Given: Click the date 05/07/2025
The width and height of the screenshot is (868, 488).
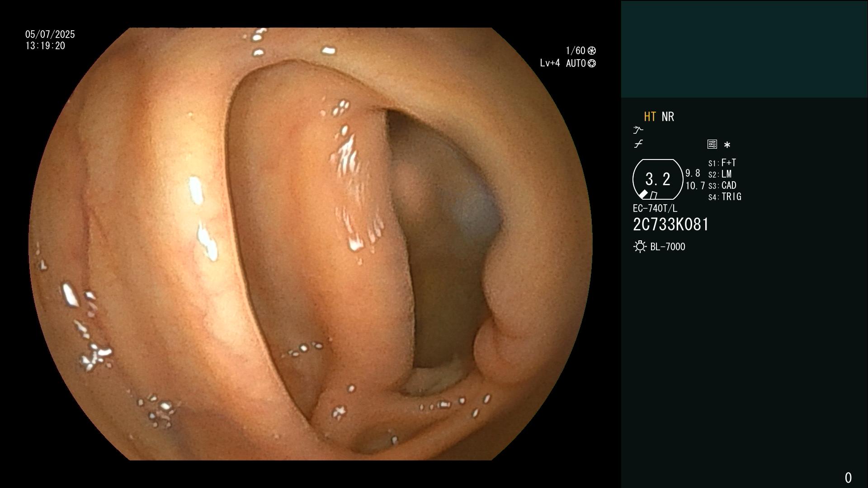Looking at the screenshot, I should click(50, 34).
